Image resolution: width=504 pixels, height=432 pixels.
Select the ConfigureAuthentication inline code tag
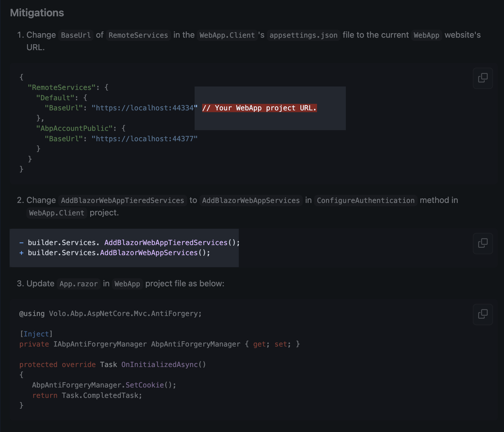coord(365,201)
